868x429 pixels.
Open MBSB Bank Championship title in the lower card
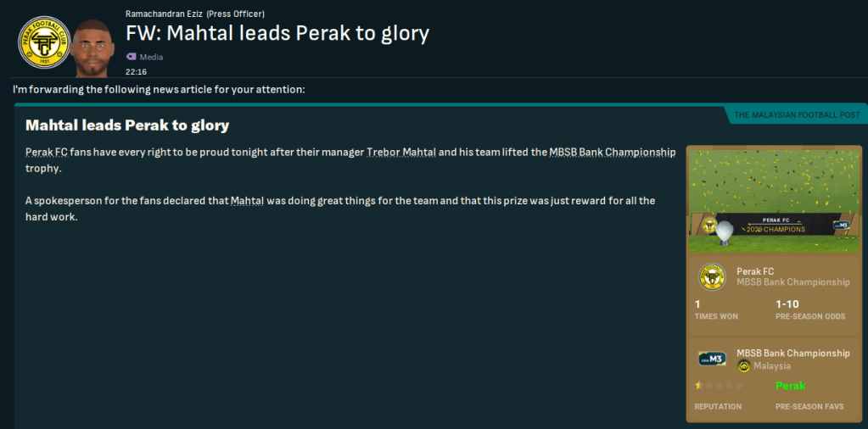click(x=792, y=353)
